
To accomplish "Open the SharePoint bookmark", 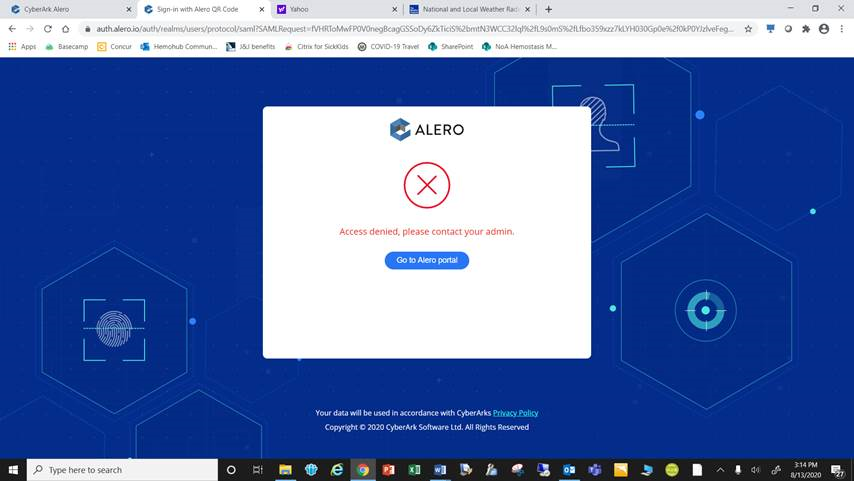I will (450, 47).
